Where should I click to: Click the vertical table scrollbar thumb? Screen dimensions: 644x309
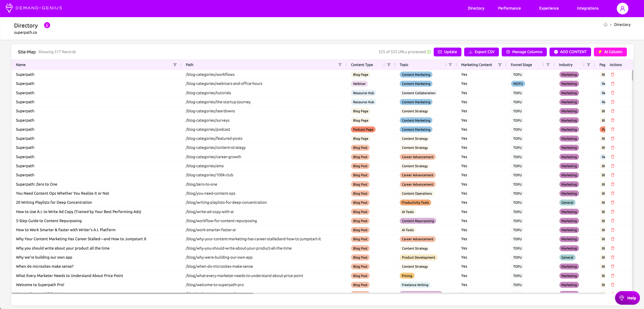[632, 75]
